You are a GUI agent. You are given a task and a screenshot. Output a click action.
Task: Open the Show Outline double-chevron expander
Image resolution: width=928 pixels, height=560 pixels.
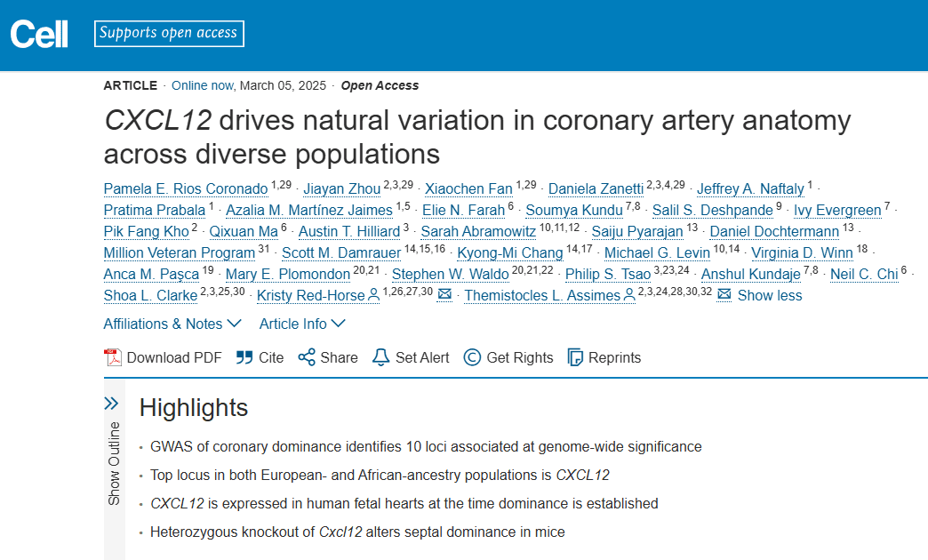click(111, 404)
